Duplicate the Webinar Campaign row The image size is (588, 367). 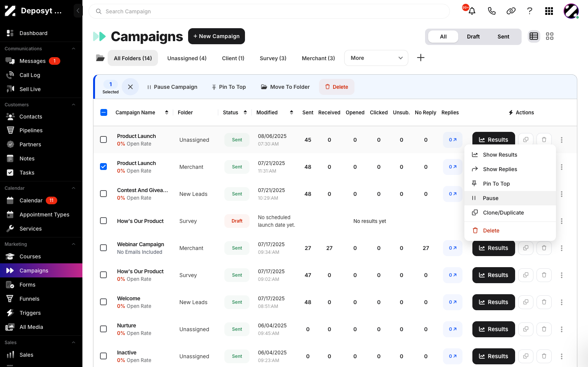525,248
